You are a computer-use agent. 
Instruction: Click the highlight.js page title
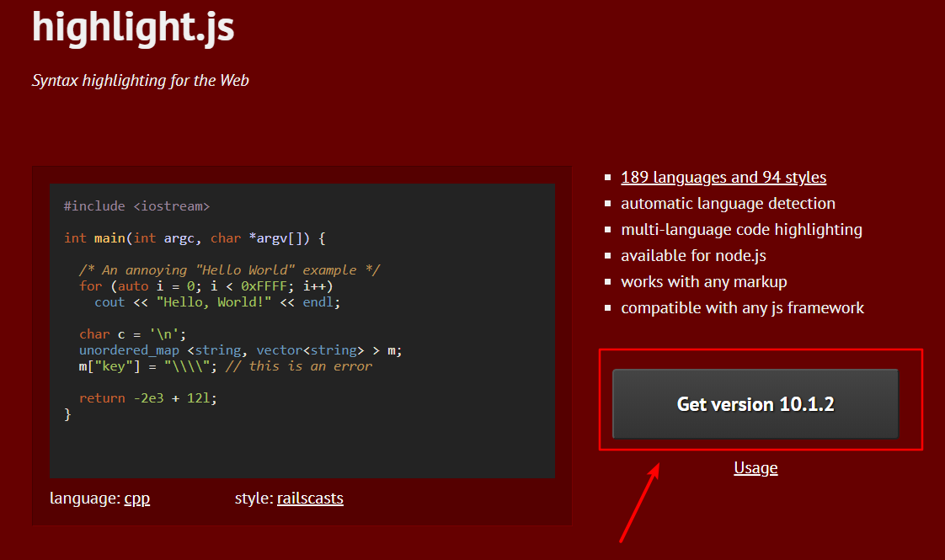click(133, 28)
